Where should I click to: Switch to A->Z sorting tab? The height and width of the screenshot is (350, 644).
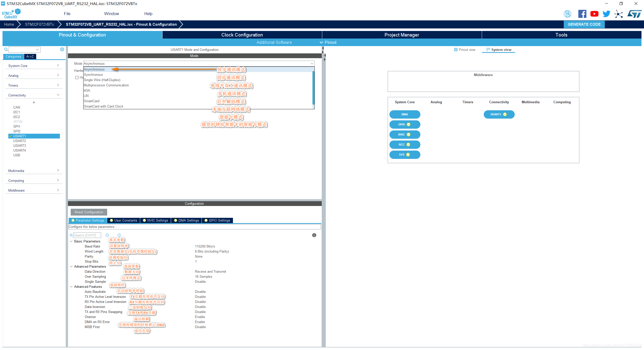[x=30, y=56]
